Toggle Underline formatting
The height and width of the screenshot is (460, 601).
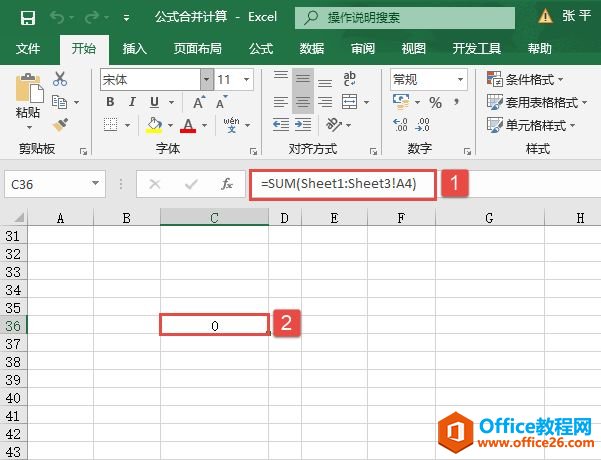154,102
